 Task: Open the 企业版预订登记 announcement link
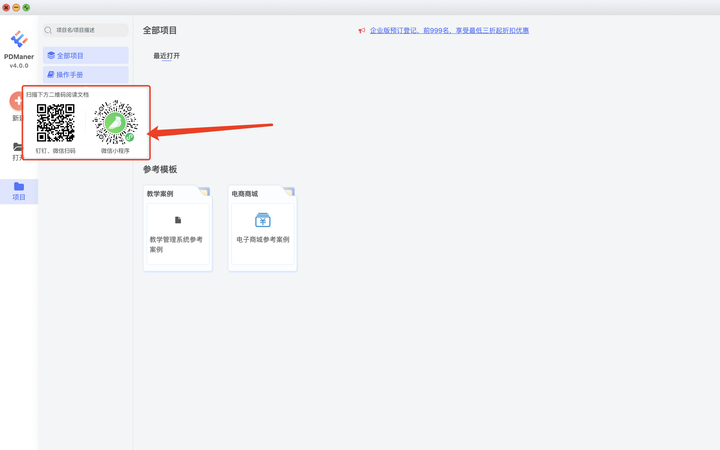(449, 30)
